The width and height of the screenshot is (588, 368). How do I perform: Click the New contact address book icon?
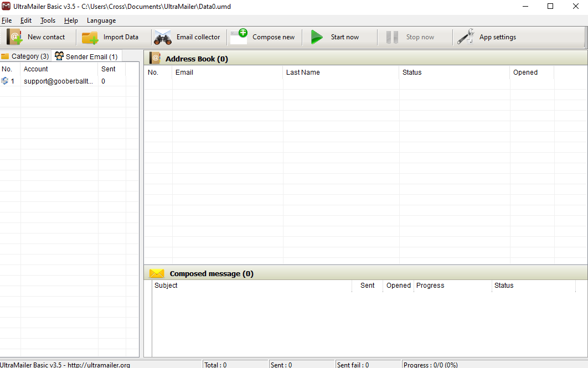14,37
